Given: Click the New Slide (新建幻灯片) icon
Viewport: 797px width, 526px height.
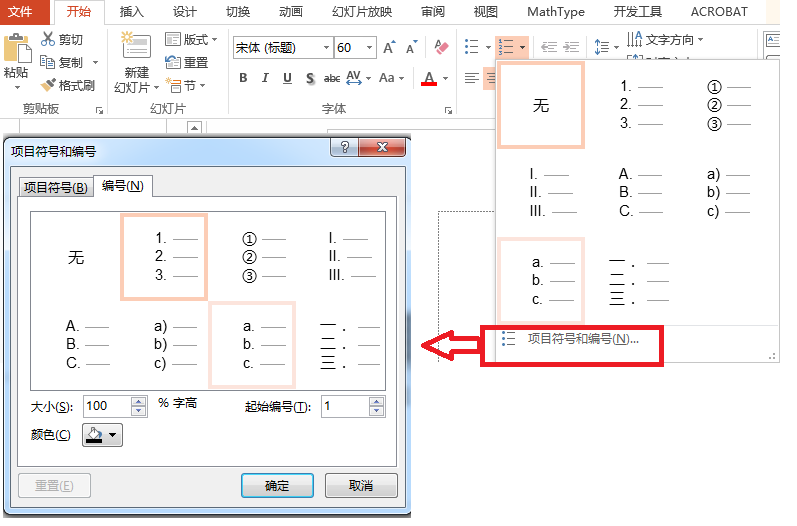Looking at the screenshot, I should 136,47.
